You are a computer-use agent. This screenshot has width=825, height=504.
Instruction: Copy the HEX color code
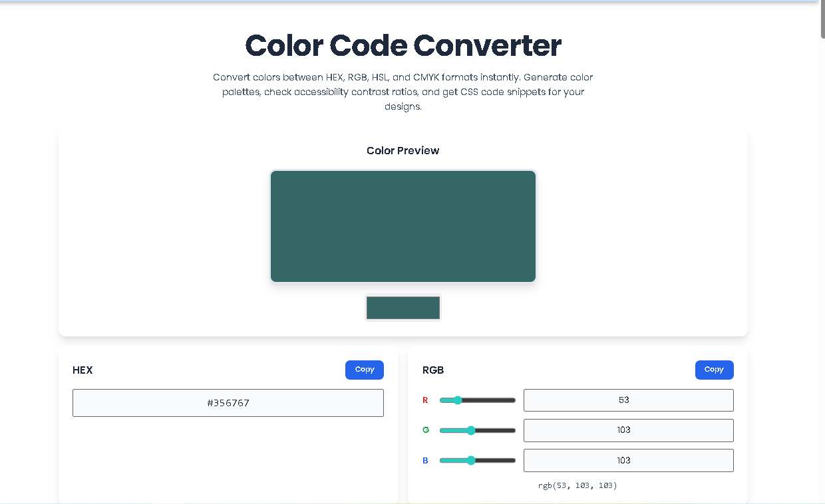click(x=364, y=370)
